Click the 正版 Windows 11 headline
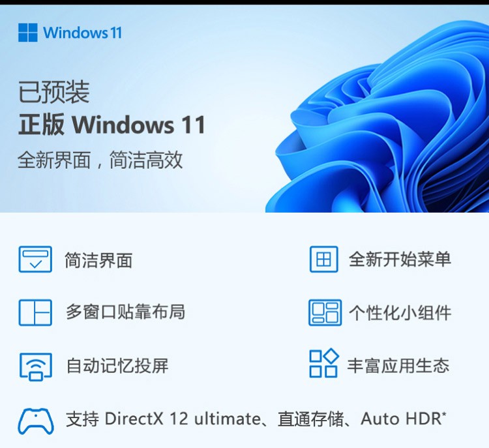489x448 pixels. click(111, 125)
